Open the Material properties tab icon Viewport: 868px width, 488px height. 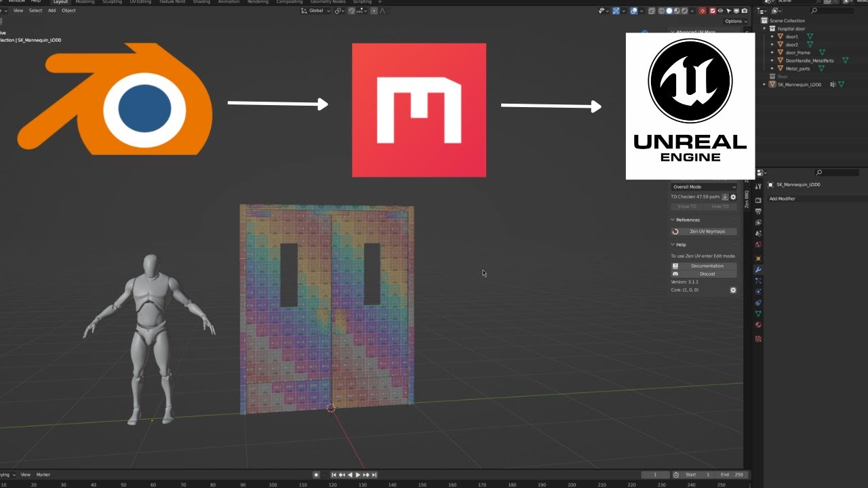[x=758, y=325]
